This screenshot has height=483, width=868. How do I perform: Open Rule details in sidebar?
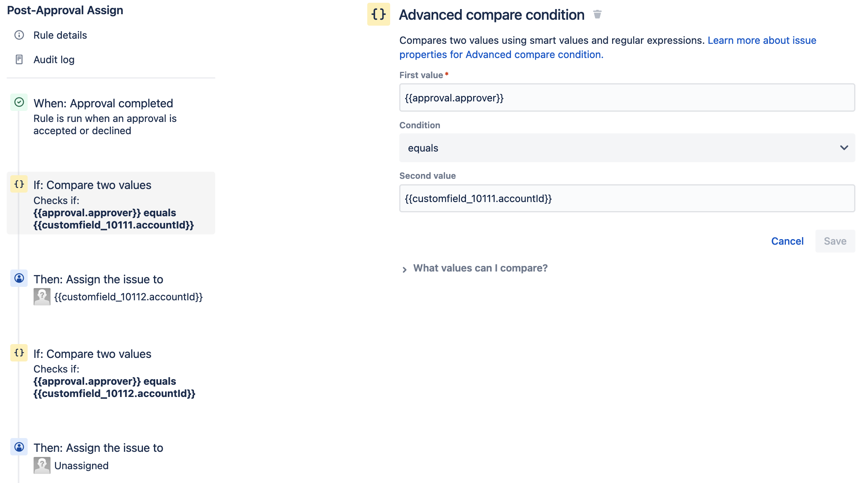click(x=60, y=35)
